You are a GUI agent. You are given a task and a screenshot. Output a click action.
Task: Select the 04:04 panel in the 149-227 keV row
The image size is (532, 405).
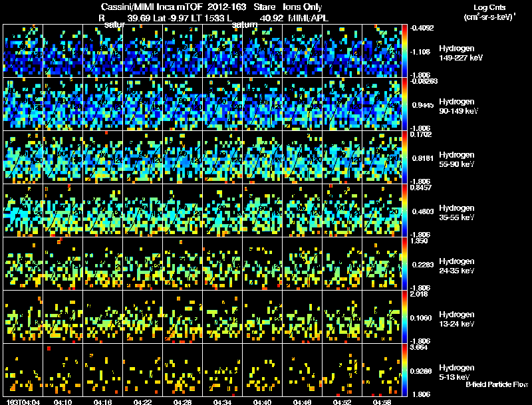[23, 51]
